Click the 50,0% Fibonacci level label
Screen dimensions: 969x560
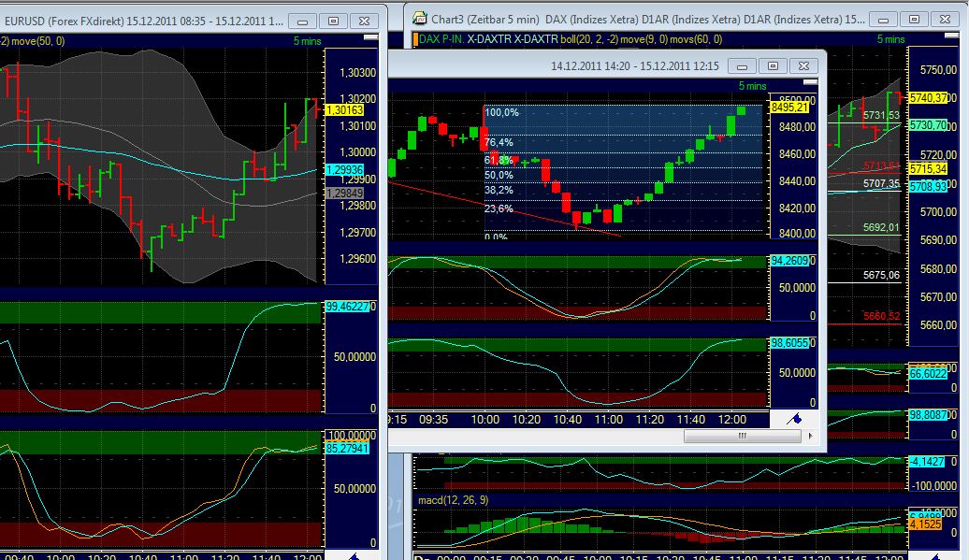coord(499,175)
